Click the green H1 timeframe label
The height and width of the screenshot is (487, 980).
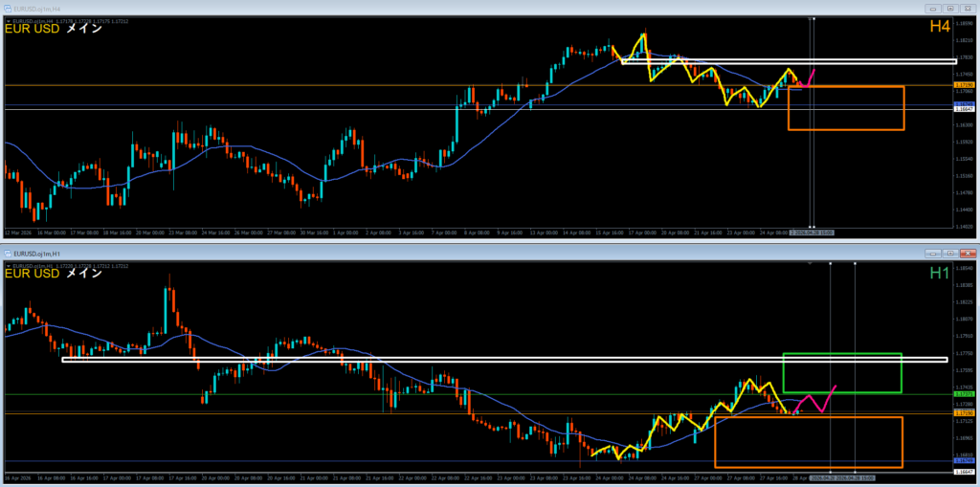click(939, 273)
